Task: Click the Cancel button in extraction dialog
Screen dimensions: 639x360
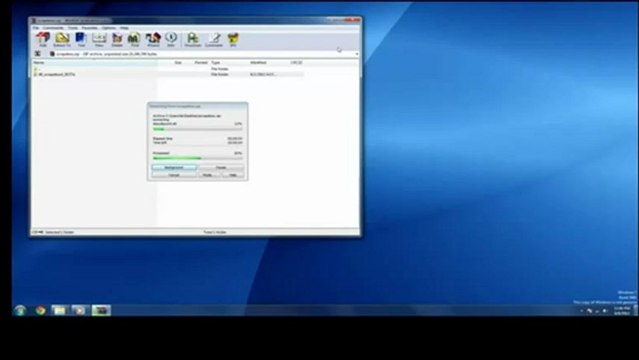Action: coord(174,175)
